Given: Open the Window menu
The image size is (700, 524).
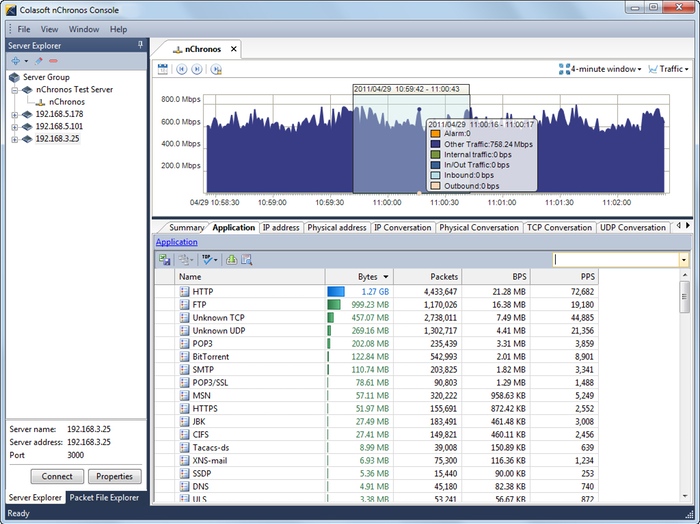Looking at the screenshot, I should (x=83, y=29).
